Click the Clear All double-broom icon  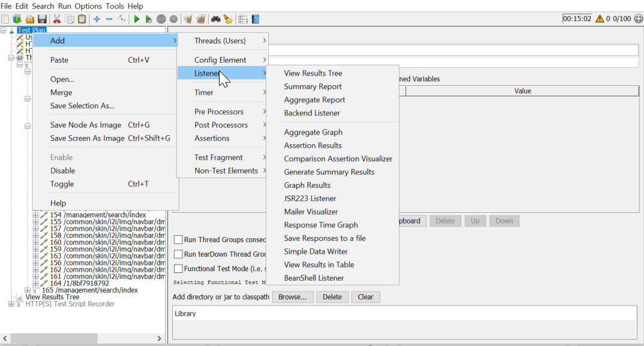coord(200,19)
